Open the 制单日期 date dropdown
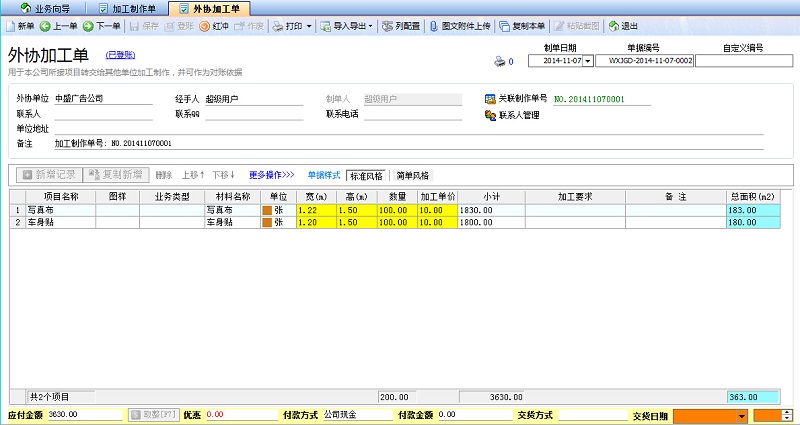The width and height of the screenshot is (800, 425). point(587,61)
